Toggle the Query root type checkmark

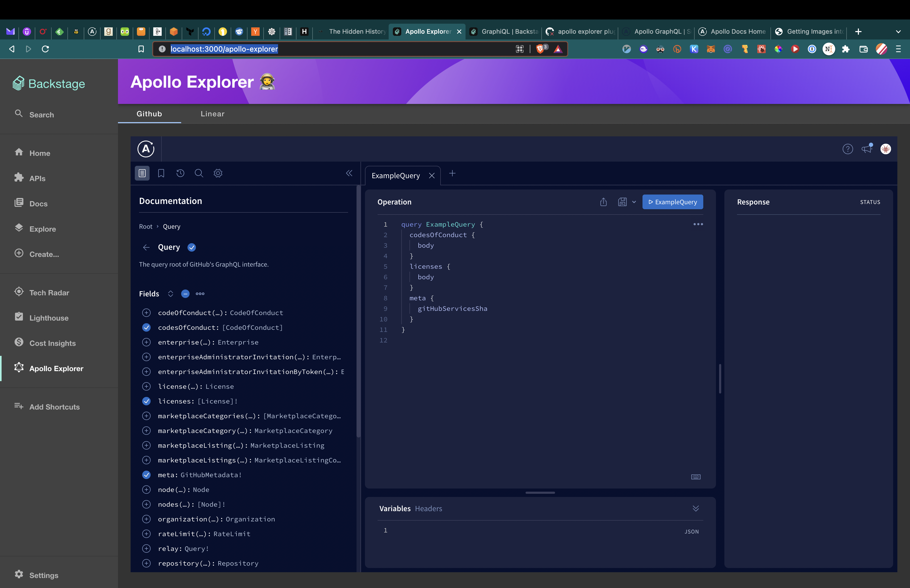[x=192, y=247]
